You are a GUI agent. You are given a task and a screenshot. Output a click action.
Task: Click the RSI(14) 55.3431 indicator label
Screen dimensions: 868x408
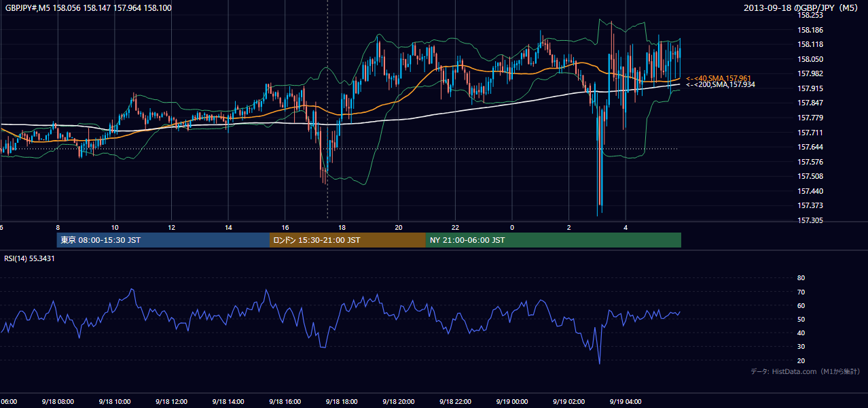coord(29,258)
